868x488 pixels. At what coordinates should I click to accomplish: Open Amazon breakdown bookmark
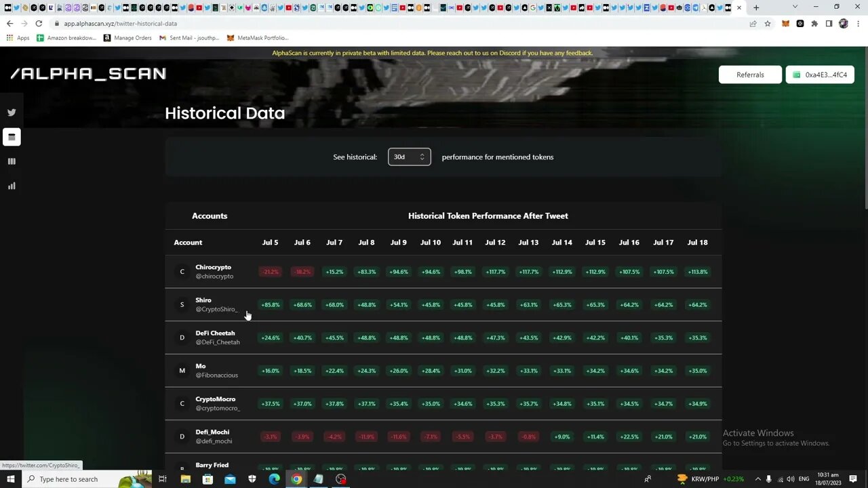[66, 38]
